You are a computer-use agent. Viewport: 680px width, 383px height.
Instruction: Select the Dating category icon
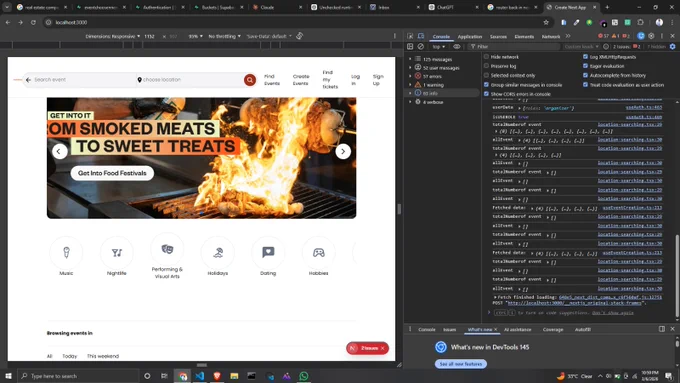(x=268, y=252)
